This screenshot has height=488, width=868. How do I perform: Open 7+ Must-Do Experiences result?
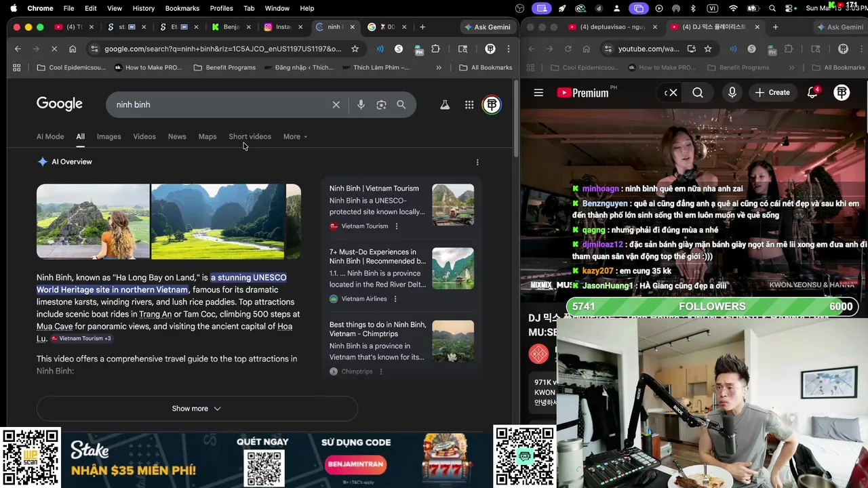pos(378,256)
